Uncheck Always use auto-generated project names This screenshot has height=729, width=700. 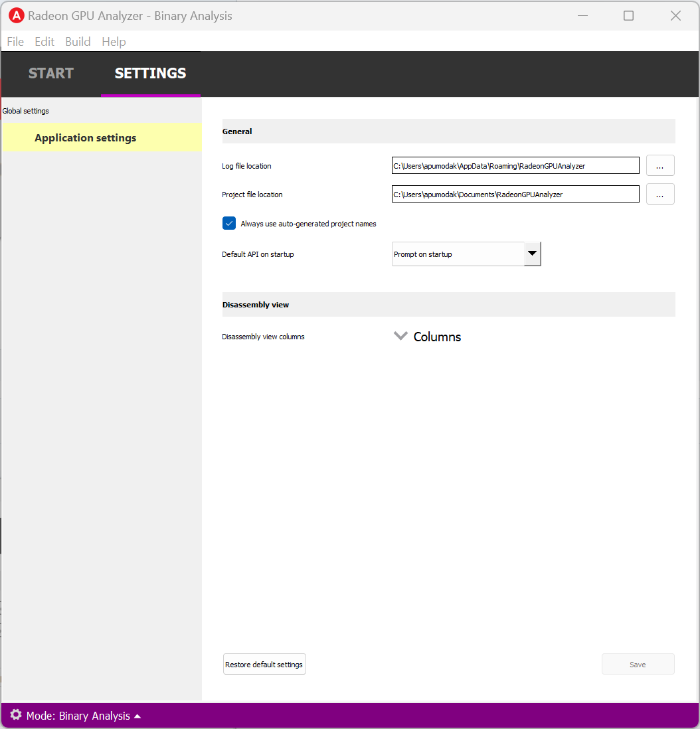coord(229,223)
